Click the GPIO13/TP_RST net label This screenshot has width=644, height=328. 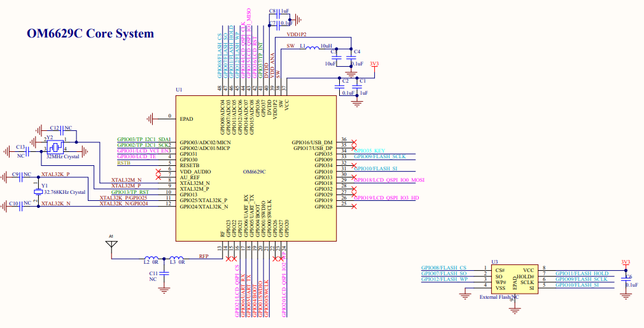pyautogui.click(x=130, y=191)
